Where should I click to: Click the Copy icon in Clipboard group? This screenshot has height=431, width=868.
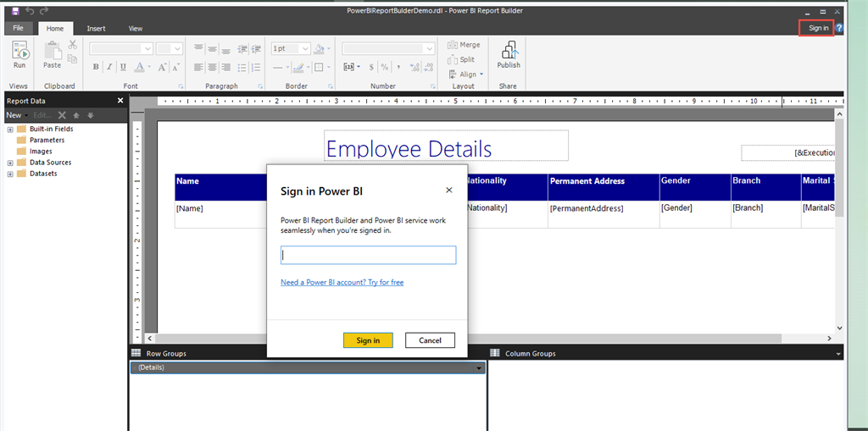(x=73, y=58)
